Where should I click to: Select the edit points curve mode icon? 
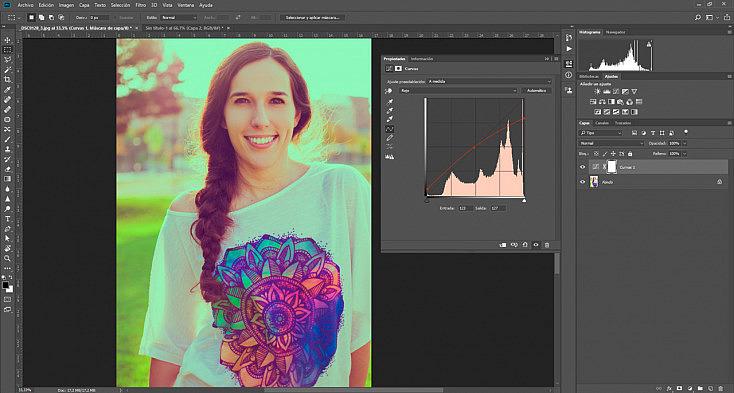click(389, 129)
